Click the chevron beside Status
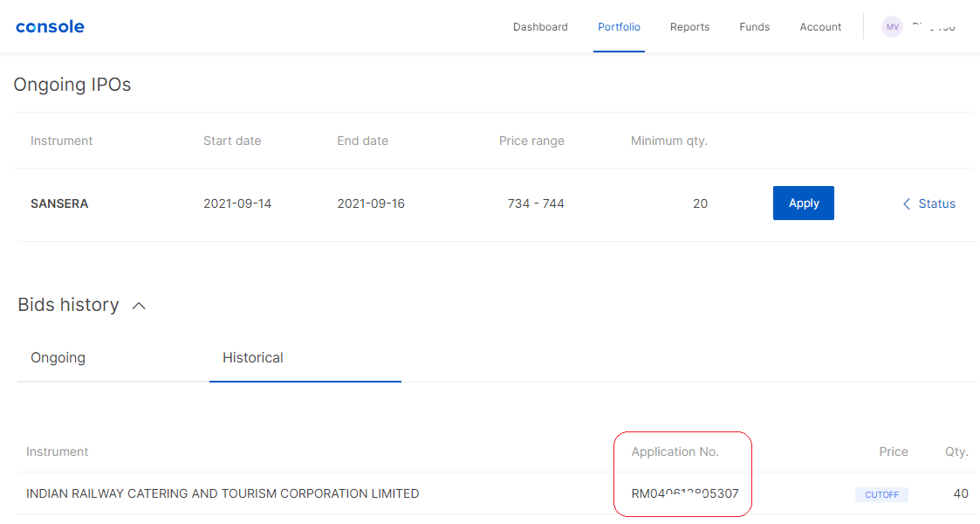The image size is (980, 524). 906,203
